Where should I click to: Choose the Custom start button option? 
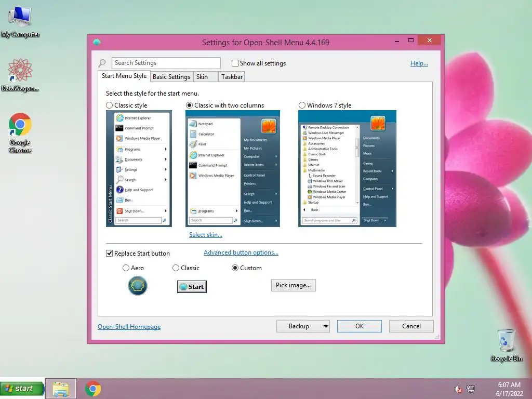(x=235, y=268)
